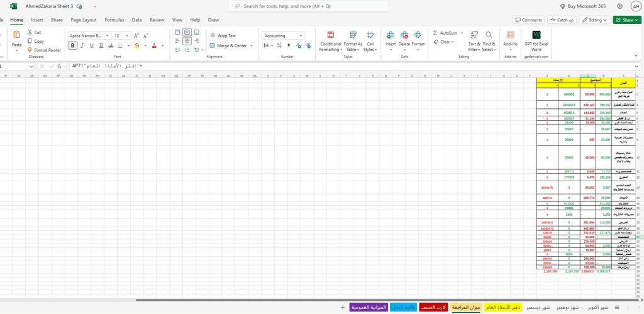Switch to the Data ribbon tab
644x314 pixels.
[x=136, y=20]
